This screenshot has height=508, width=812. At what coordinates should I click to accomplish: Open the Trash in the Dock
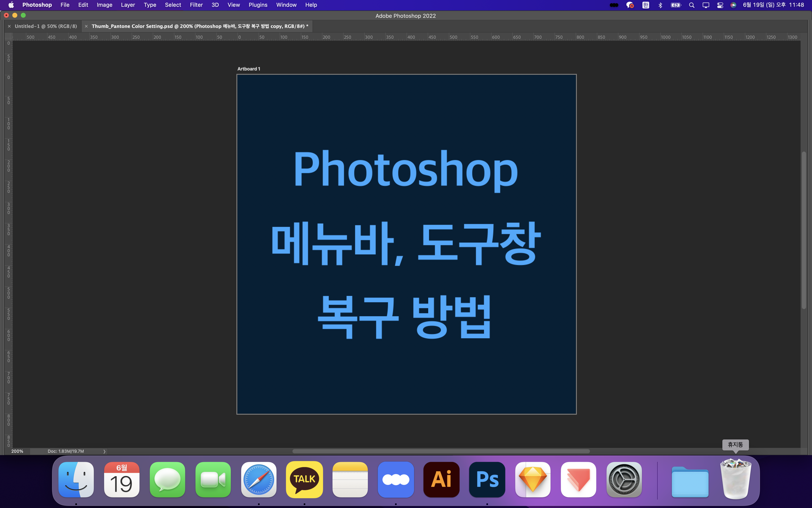coord(736,479)
